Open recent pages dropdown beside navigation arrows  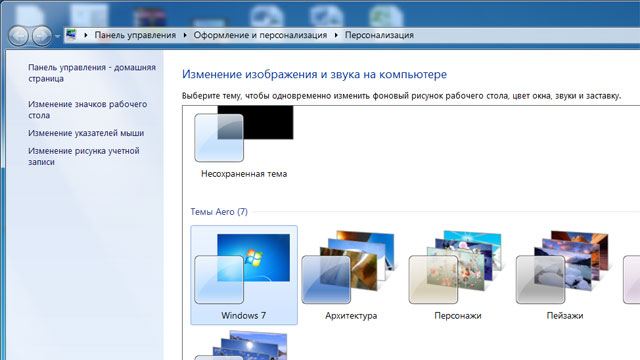coord(58,36)
